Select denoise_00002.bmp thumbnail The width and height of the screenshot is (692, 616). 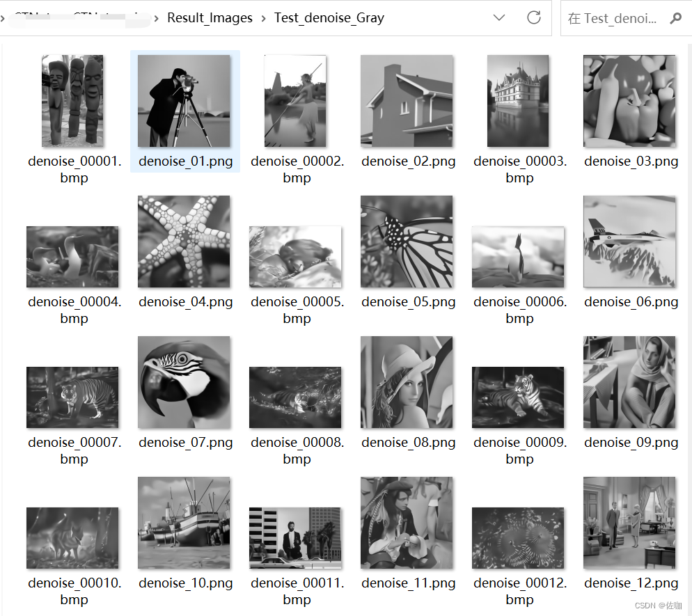pyautogui.click(x=295, y=101)
